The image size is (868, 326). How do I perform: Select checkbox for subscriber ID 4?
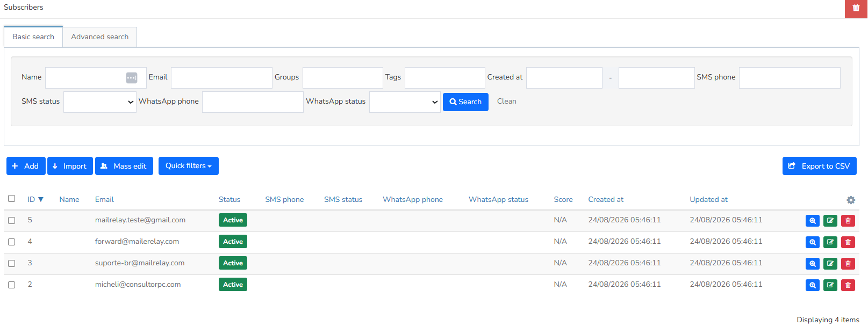pos(11,242)
